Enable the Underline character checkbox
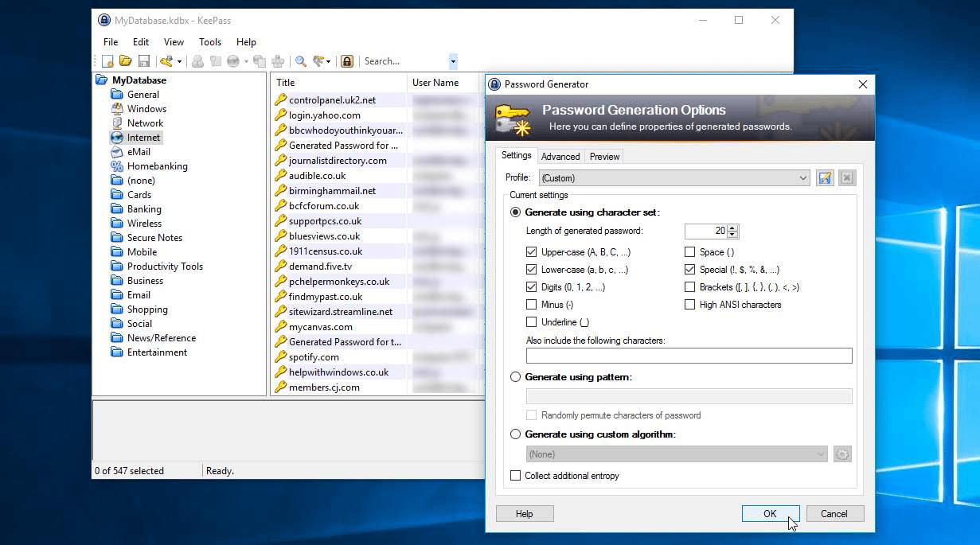Viewport: 980px width, 545px height. (531, 322)
